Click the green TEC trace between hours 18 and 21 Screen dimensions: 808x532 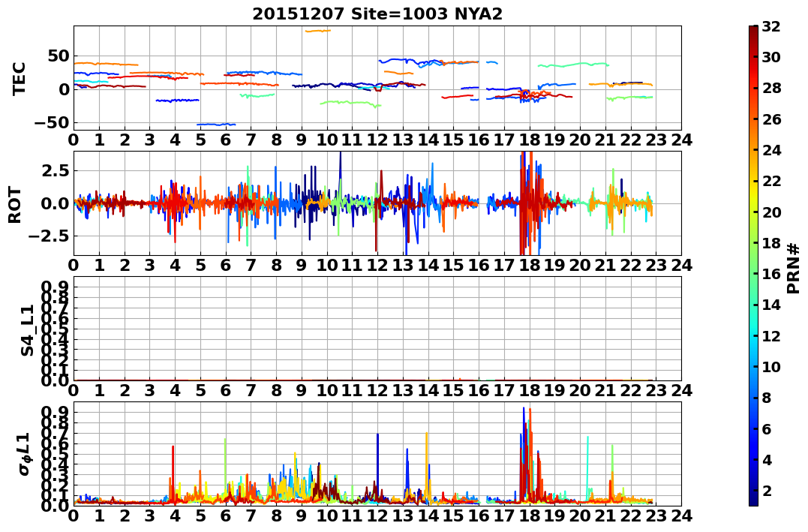(573, 65)
